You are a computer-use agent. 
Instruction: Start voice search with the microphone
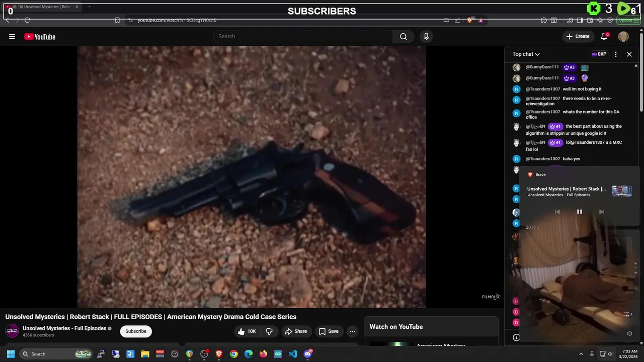pos(426,36)
